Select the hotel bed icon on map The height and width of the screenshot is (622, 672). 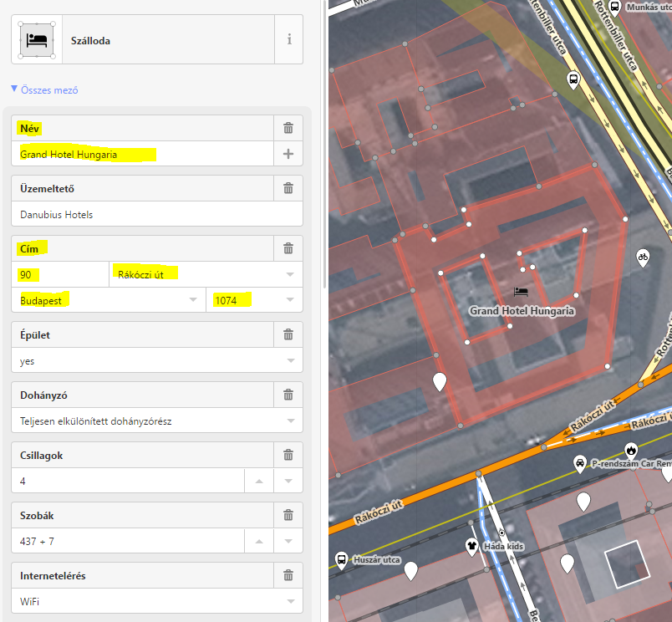pyautogui.click(x=521, y=292)
